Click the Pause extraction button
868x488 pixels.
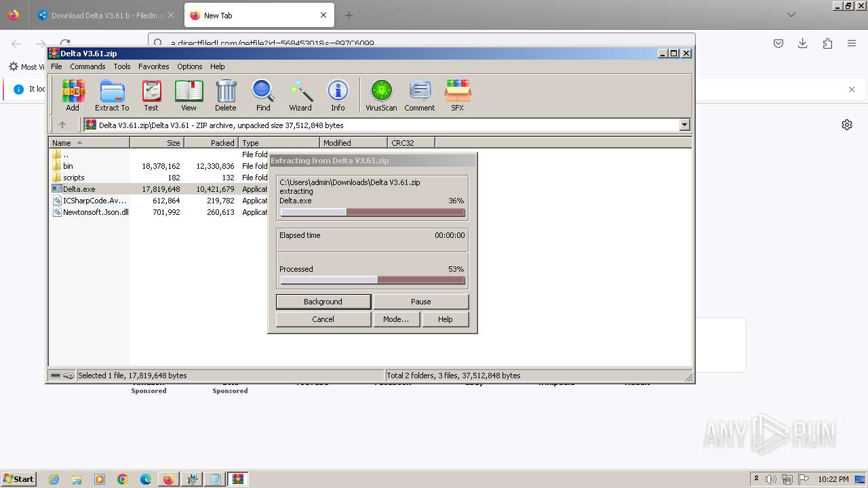pos(420,302)
